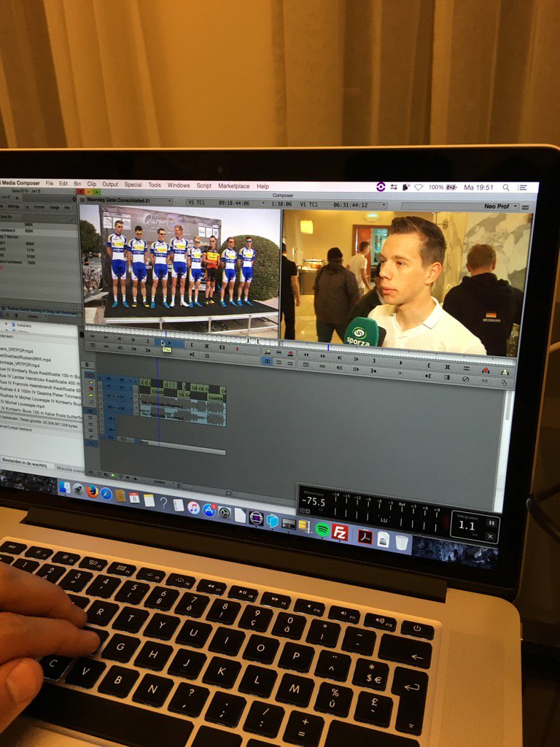Click the Extract (yellow) edit button
This screenshot has width=560, height=747.
pyautogui.click(x=505, y=372)
